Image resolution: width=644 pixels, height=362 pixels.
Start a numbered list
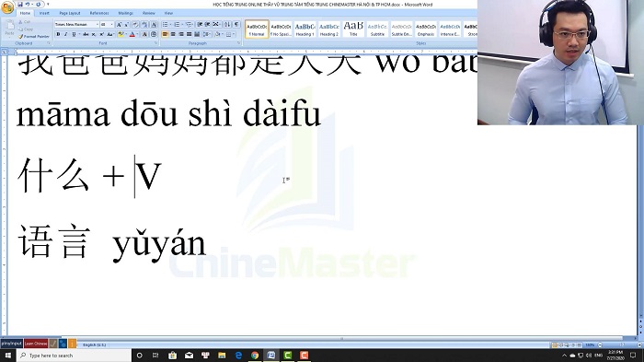point(177,25)
